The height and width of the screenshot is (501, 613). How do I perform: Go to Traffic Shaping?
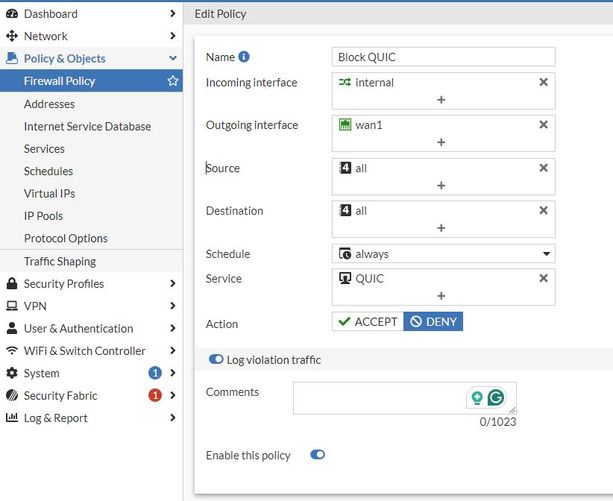60,261
